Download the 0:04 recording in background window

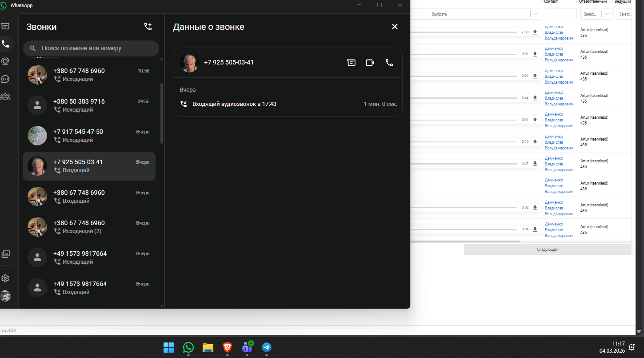[535, 229]
